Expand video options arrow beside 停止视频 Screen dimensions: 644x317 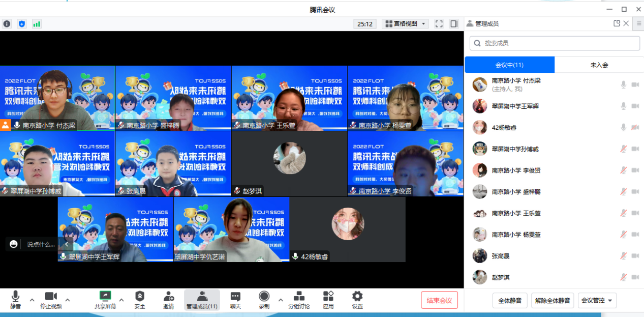[x=68, y=300]
